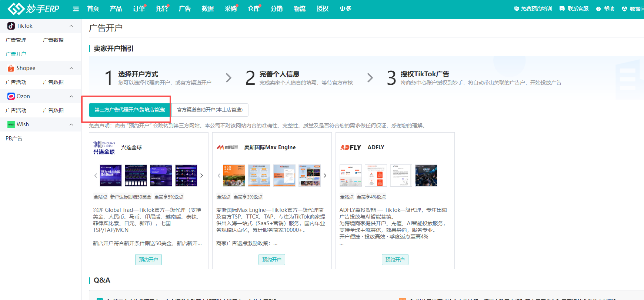Collapse the Ozon sidebar section
644x300 pixels.
pos(71,96)
